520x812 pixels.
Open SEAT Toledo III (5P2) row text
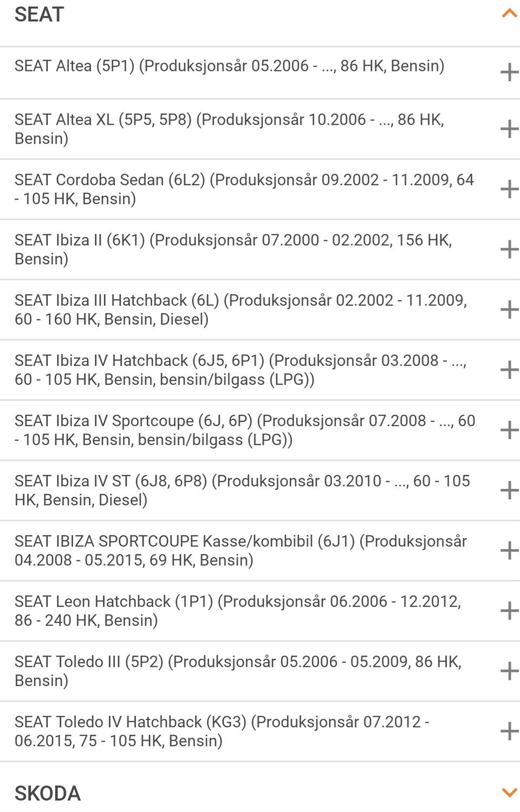tap(237, 671)
